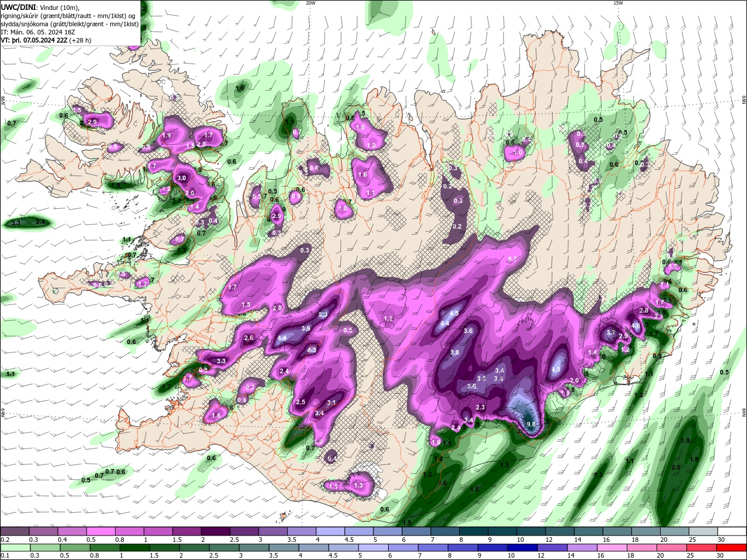
Task: Click the pale green 0.1–0.3 rain legend swatch
Action: point(15,548)
